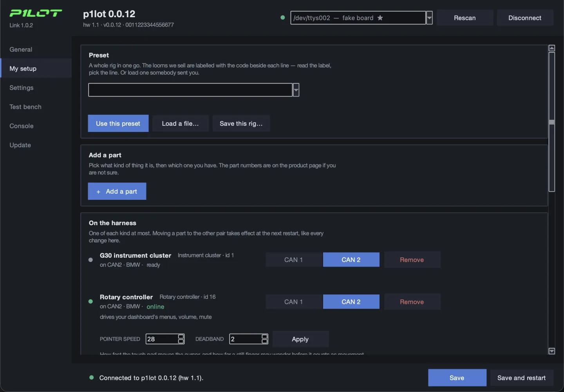Click the Pointer speed stepper arrows
This screenshot has height=392, width=564.
181,339
